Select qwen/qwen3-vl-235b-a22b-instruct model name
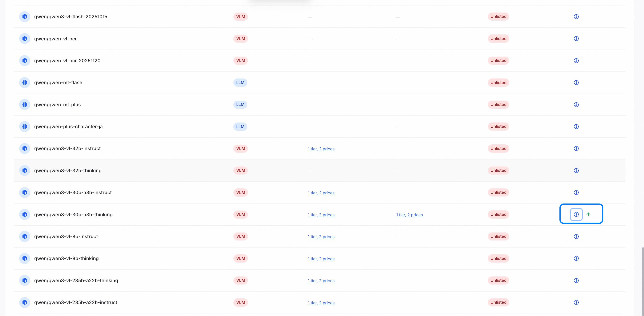Image resolution: width=644 pixels, height=316 pixels. (x=76, y=302)
